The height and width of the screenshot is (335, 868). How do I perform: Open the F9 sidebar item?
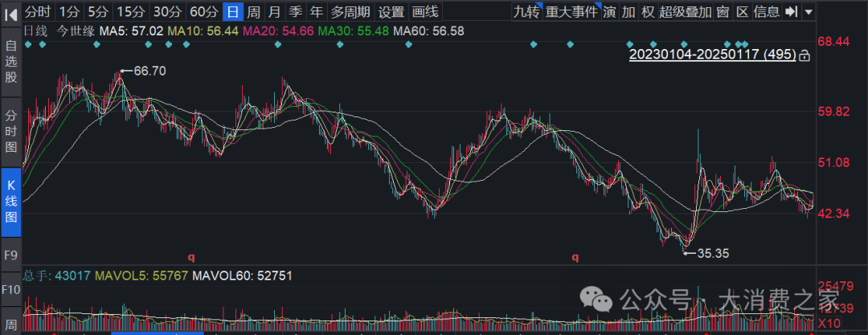click(x=10, y=255)
